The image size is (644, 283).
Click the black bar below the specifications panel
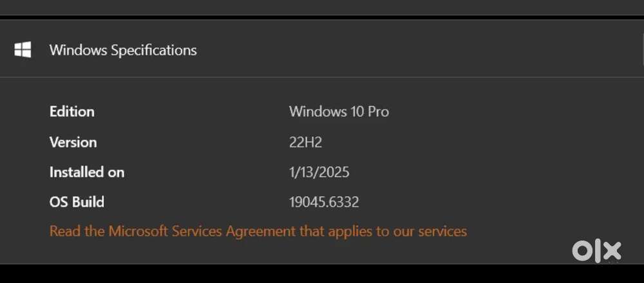pyautogui.click(x=322, y=274)
